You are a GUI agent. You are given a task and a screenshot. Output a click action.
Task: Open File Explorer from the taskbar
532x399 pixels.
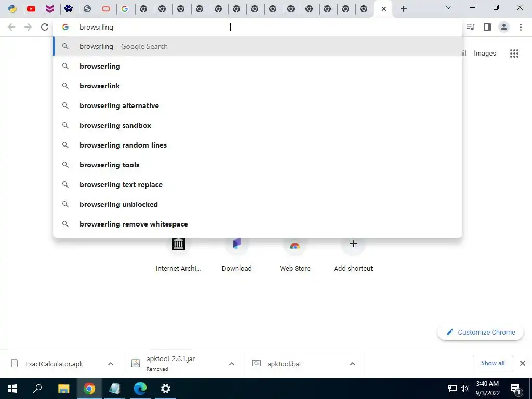click(x=63, y=389)
